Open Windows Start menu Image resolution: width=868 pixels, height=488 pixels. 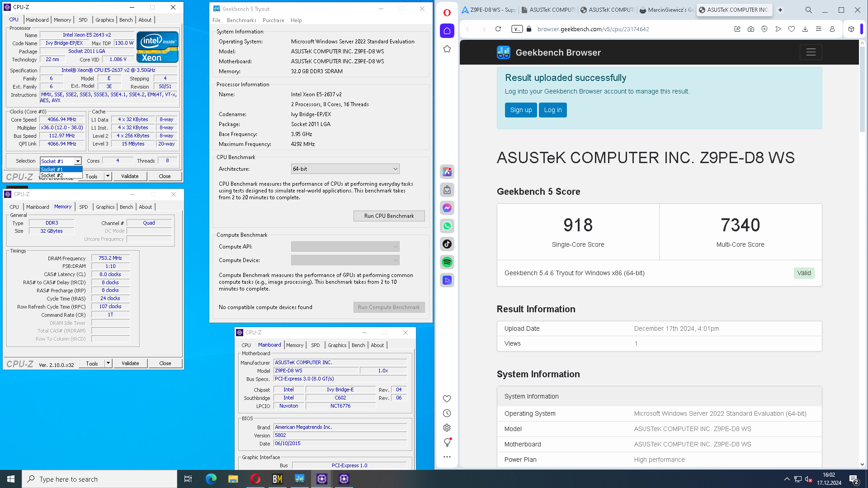[x=11, y=479]
